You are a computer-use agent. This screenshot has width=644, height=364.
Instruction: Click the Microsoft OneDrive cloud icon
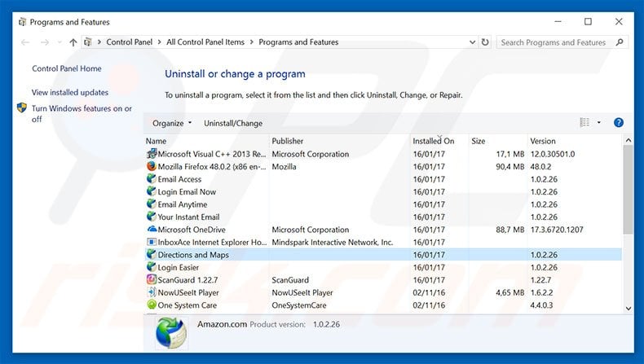click(x=152, y=230)
